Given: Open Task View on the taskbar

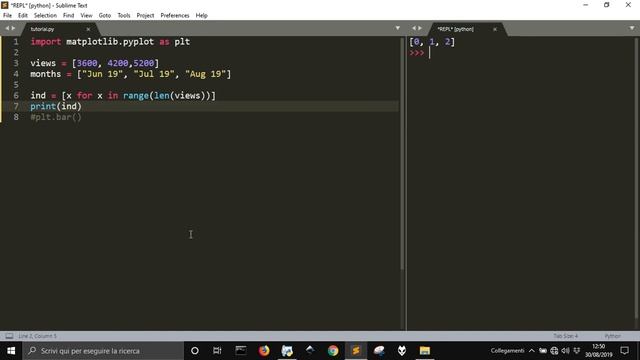Looking at the screenshot, I should pos(217,351).
